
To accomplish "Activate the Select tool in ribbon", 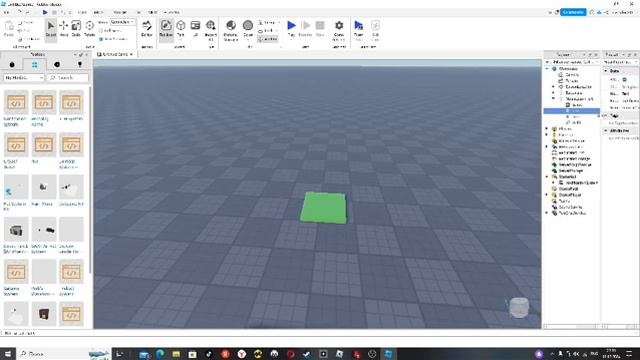I will [51, 29].
